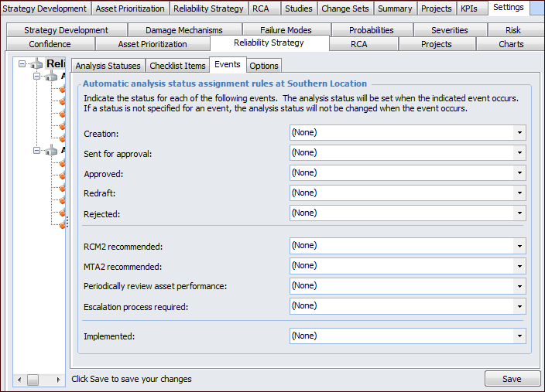
Task: Click the tree scrollbar left arrow
Action: (x=18, y=380)
